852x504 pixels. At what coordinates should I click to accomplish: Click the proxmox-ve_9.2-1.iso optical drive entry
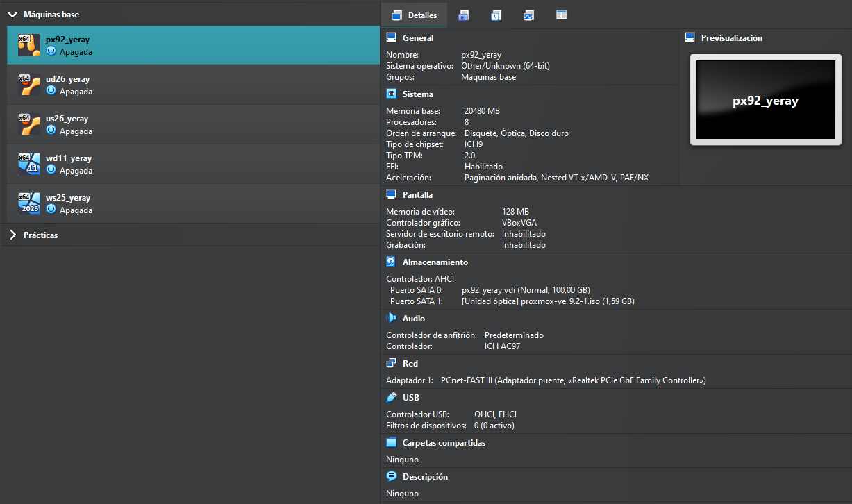click(x=548, y=301)
